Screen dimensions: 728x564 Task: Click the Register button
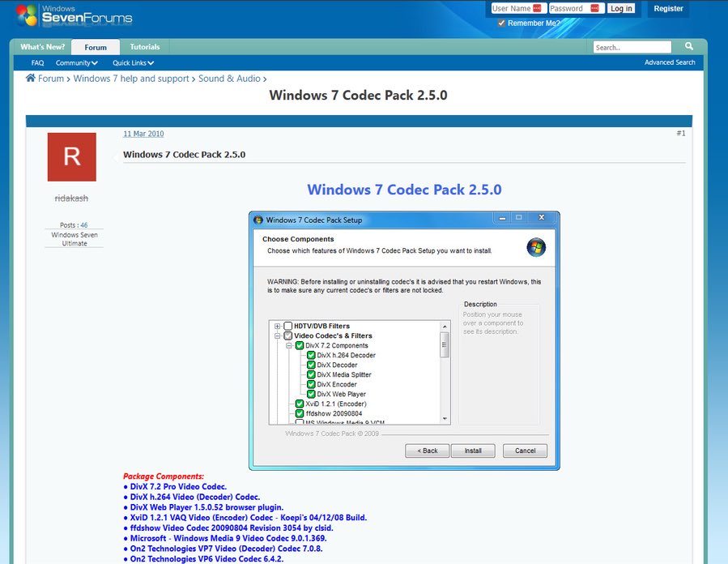coord(668,8)
